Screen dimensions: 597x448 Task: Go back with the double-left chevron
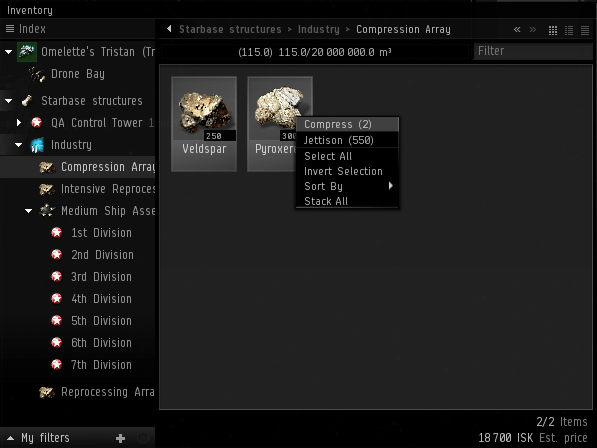[517, 29]
